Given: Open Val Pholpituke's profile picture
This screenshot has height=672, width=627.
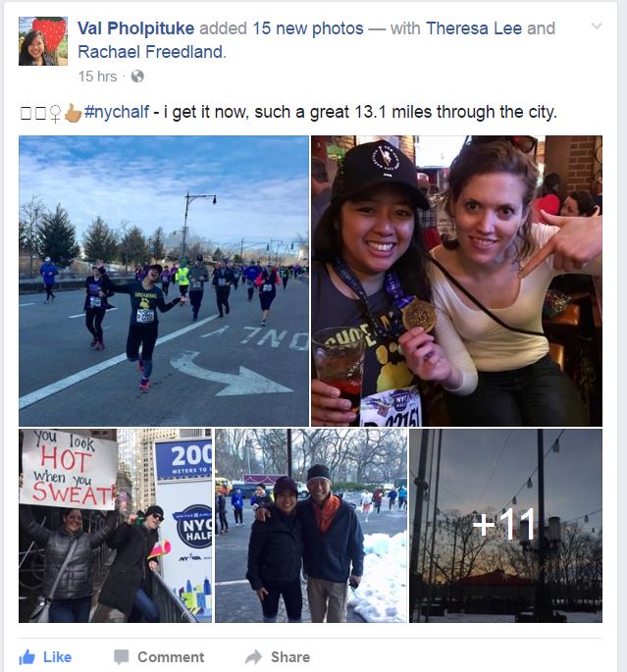Looking at the screenshot, I should point(43,41).
